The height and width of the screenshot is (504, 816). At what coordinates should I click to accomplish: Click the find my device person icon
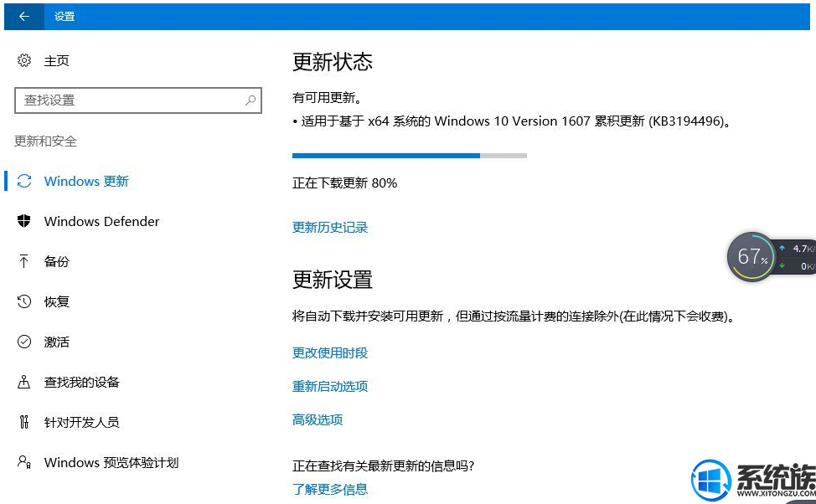click(24, 382)
